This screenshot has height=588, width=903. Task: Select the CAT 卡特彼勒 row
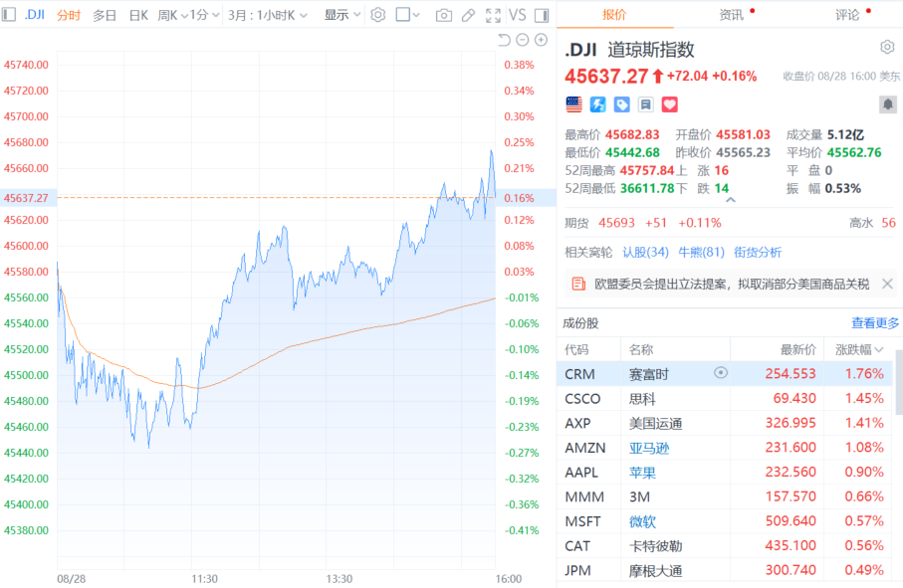[x=725, y=545]
